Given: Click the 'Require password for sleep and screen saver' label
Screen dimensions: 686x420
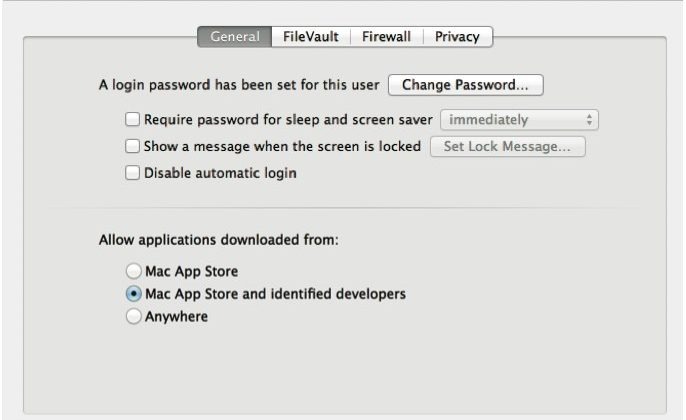Looking at the screenshot, I should 288,120.
